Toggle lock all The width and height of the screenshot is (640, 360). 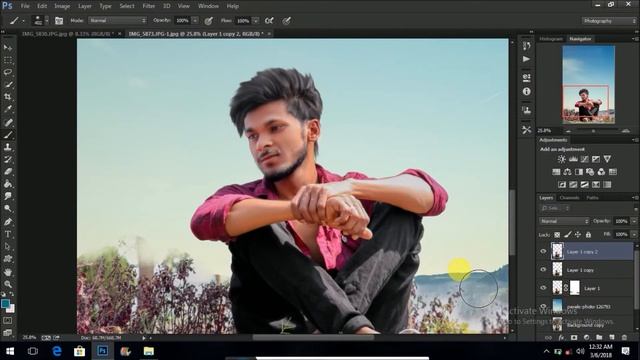pyautogui.click(x=588, y=234)
